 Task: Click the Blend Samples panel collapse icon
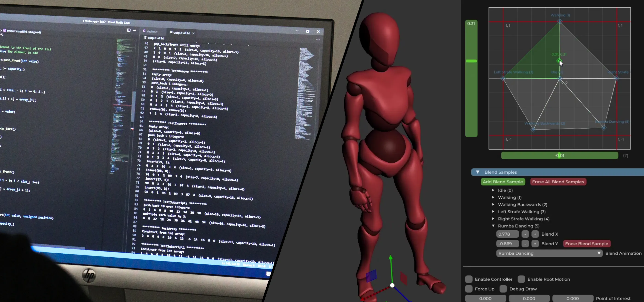point(477,172)
